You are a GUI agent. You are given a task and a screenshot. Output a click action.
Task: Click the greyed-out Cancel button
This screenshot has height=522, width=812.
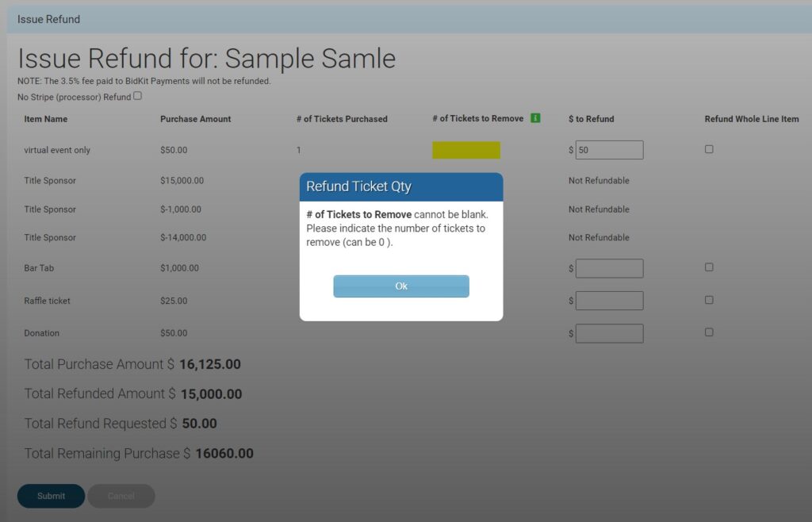pos(121,496)
